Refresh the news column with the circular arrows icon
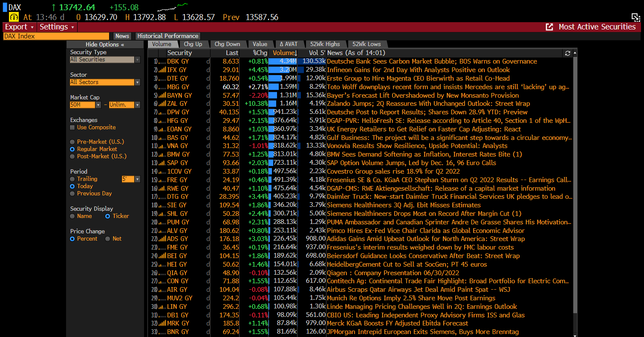 pos(567,53)
